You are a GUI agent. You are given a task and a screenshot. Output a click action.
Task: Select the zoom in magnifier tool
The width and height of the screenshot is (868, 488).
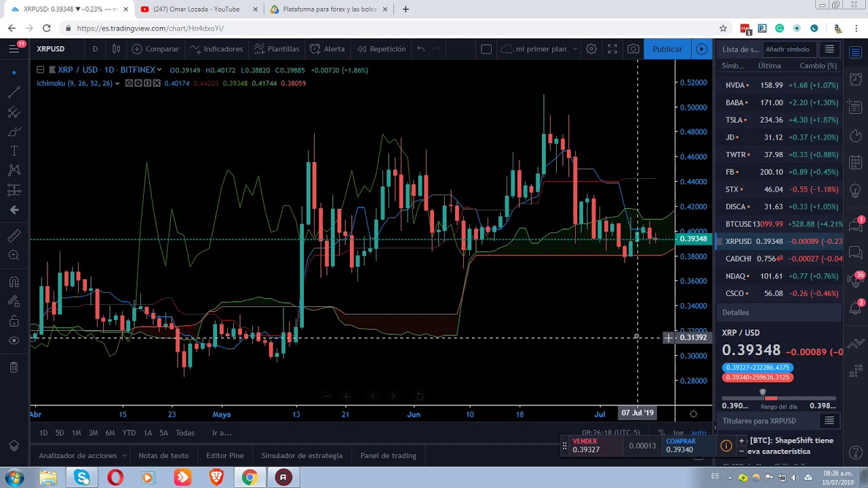point(14,256)
